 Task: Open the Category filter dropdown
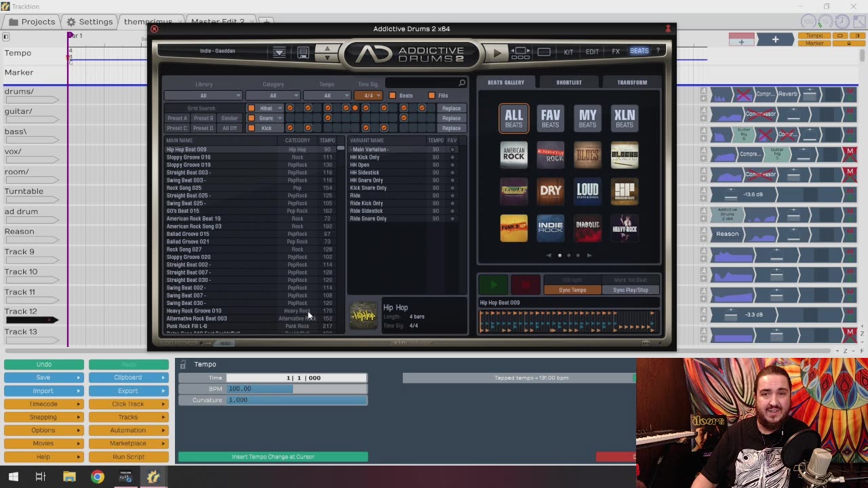coord(273,96)
